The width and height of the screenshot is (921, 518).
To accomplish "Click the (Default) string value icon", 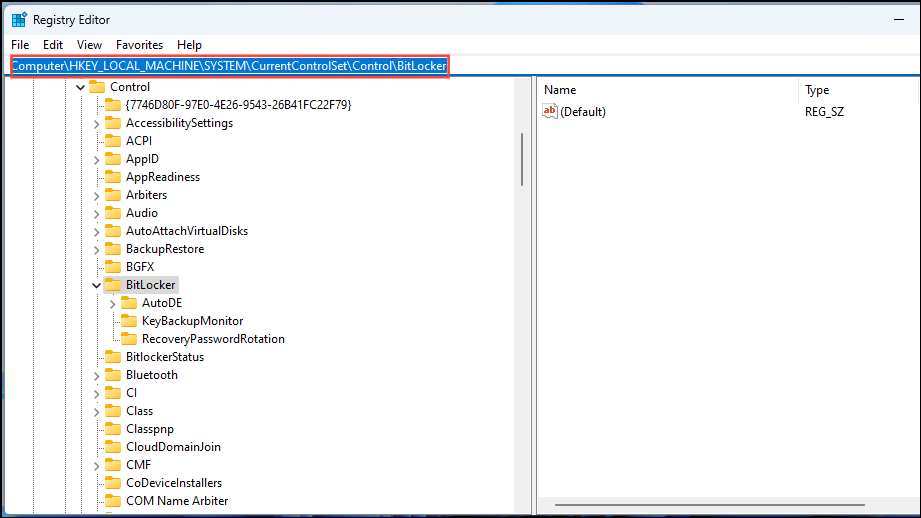I will click(x=550, y=111).
